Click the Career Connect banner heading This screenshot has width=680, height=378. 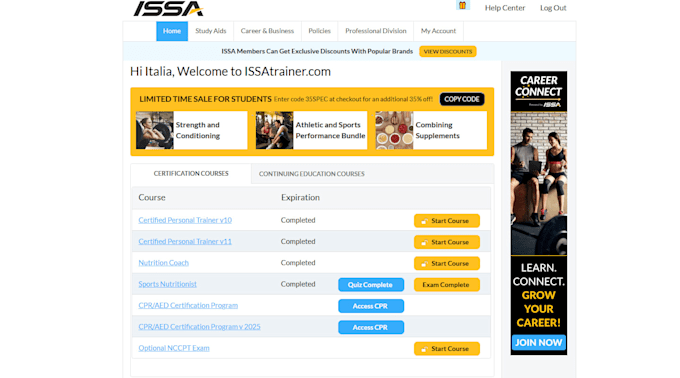(538, 86)
